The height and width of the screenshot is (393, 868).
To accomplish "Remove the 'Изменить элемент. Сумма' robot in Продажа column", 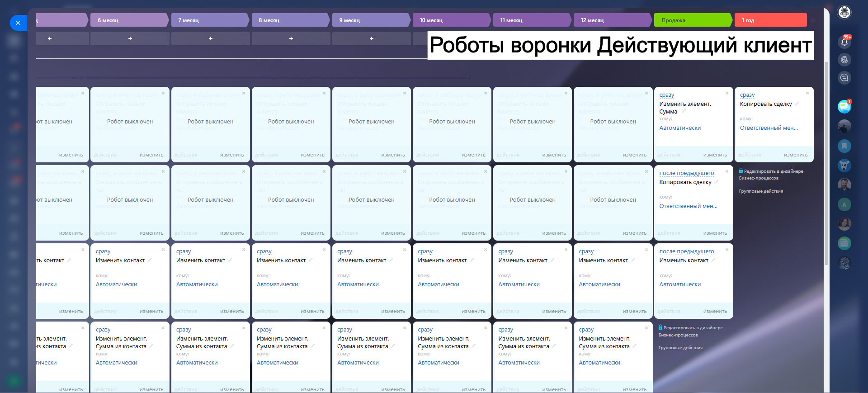I will pyautogui.click(x=727, y=93).
